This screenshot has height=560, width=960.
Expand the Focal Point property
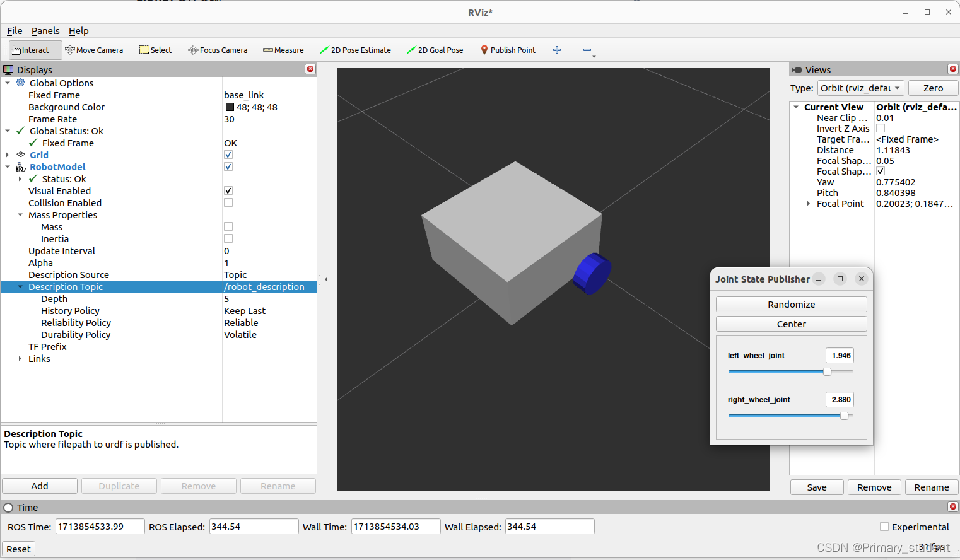(809, 203)
